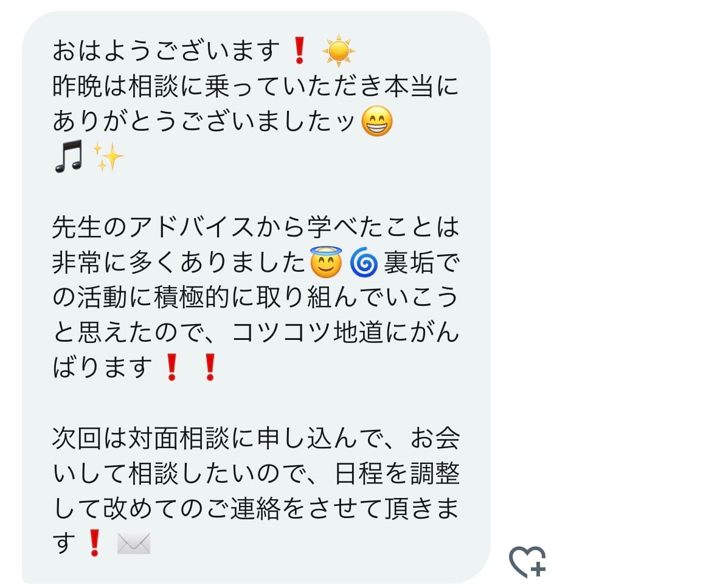Screen dimensions: 717x588
Task: Click the grinning face emoji
Action: 377,122
